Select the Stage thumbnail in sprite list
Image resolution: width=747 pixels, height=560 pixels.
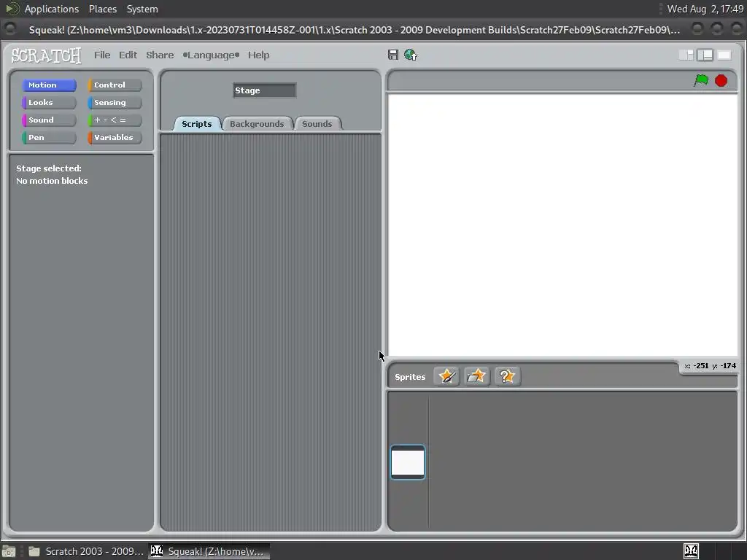[408, 462]
